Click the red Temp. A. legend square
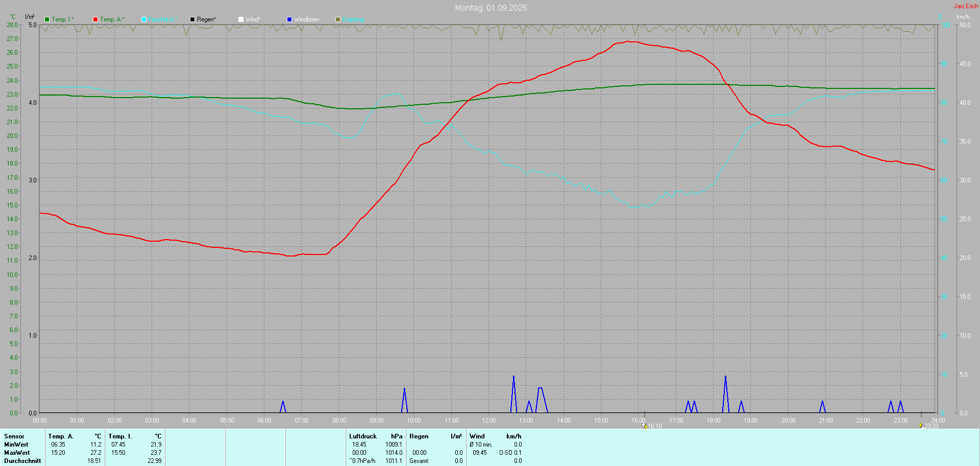The image size is (980, 466). (95, 19)
